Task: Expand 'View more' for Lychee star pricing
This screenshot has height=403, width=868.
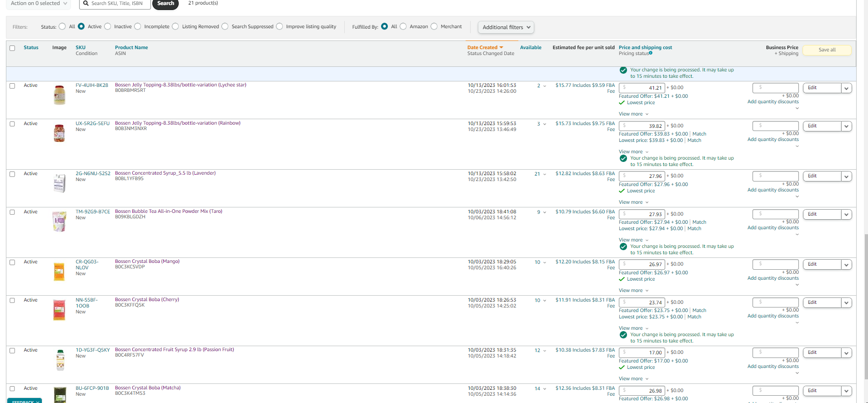Action: 633,114
